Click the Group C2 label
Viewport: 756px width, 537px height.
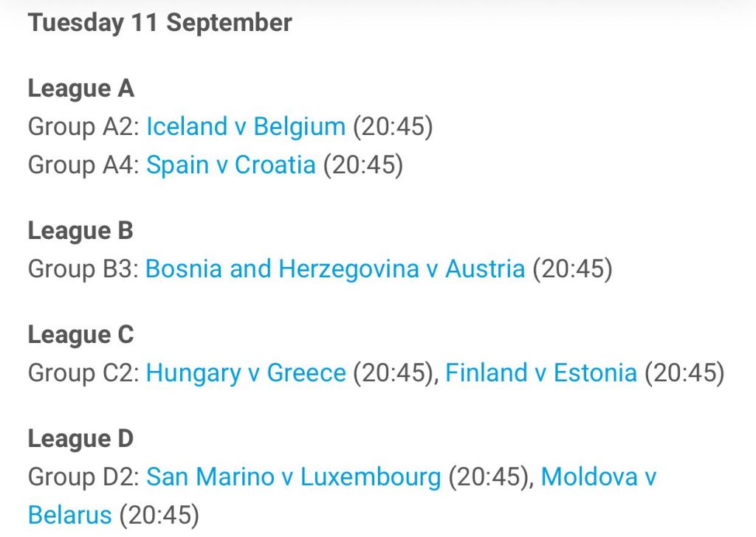84,373
